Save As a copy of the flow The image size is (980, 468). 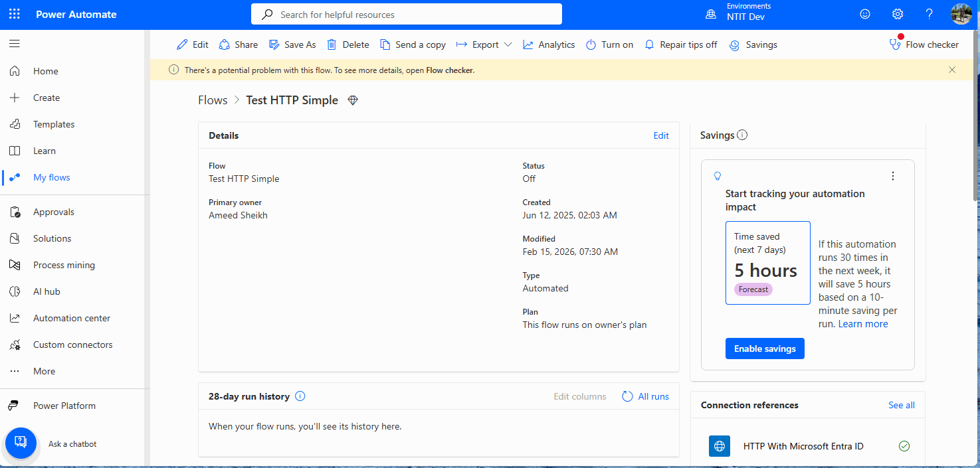pos(292,44)
